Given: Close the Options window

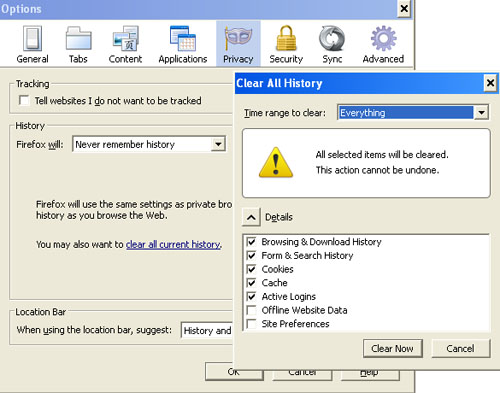Looking at the screenshot, I should (x=404, y=8).
